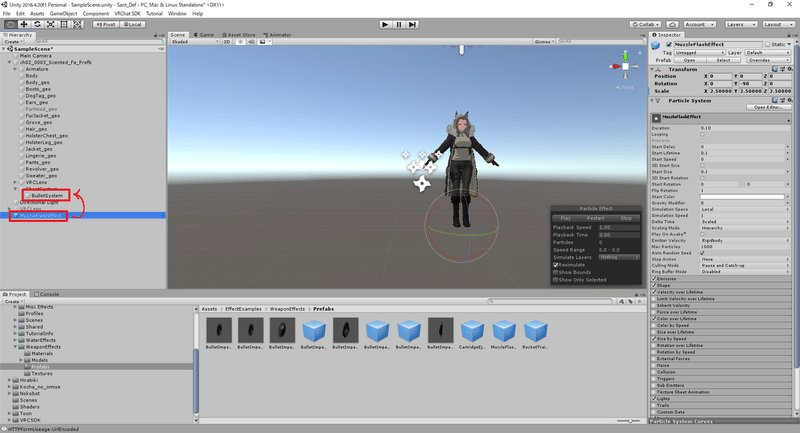Switch to the Console tab
The height and width of the screenshot is (433, 800).
46,294
